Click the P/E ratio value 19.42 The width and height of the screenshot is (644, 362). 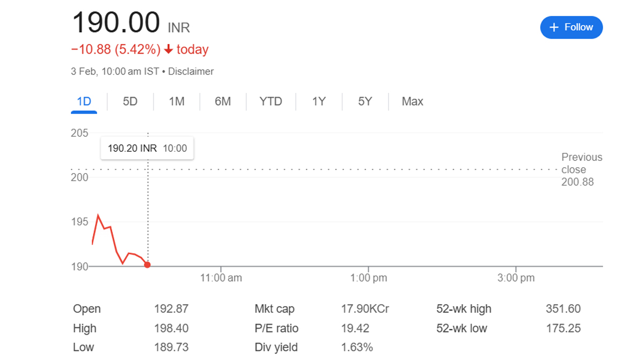click(x=355, y=328)
